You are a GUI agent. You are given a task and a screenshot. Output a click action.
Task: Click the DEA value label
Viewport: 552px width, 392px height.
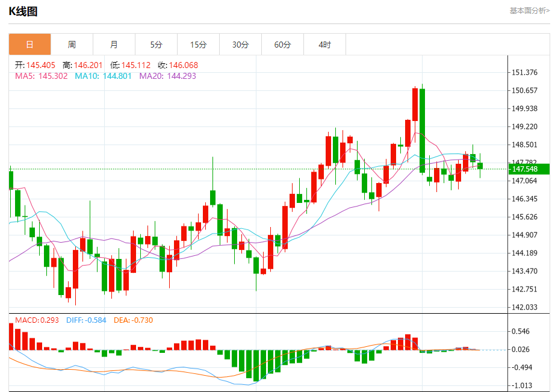pos(134,320)
